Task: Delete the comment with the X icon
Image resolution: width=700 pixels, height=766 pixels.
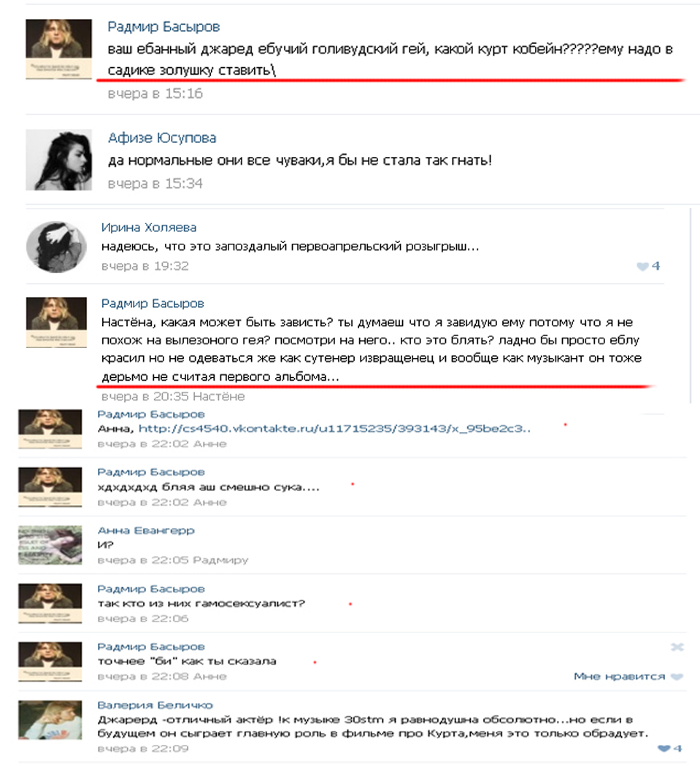Action: point(677,647)
